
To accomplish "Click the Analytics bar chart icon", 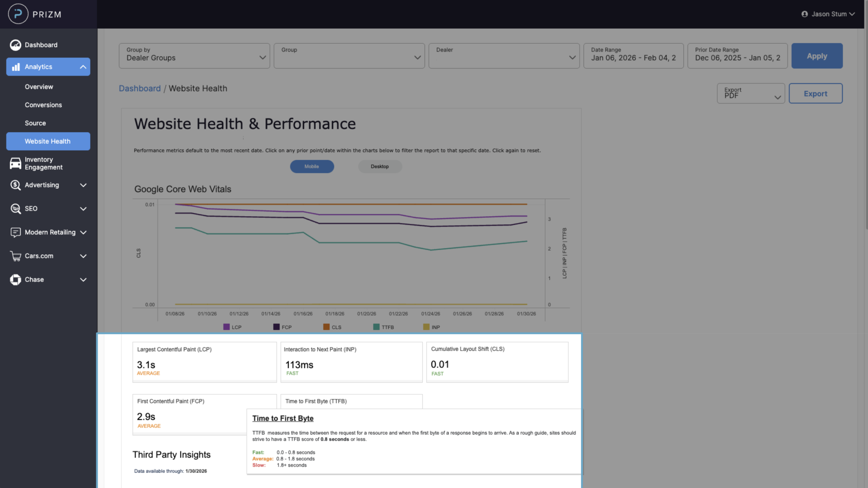I will [16, 67].
